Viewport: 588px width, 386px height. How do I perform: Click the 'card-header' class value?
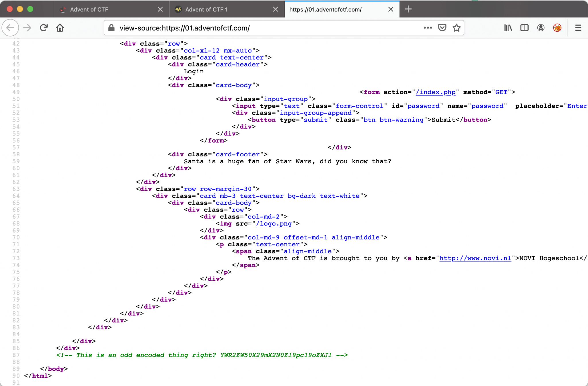click(238, 64)
